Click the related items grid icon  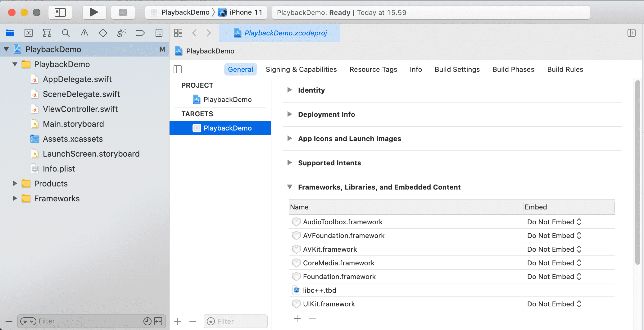click(178, 33)
